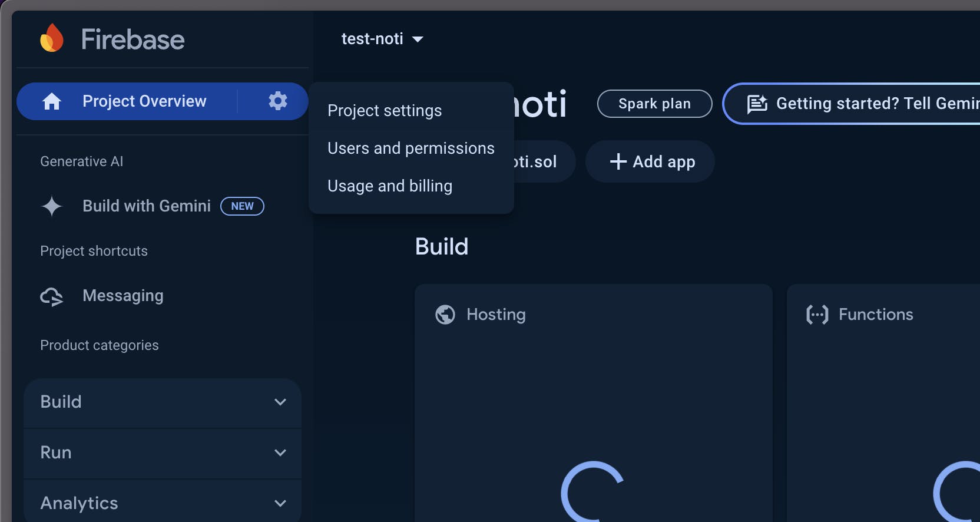The image size is (980, 522).
Task: Open the project settings gear icon
Action: pyautogui.click(x=277, y=101)
